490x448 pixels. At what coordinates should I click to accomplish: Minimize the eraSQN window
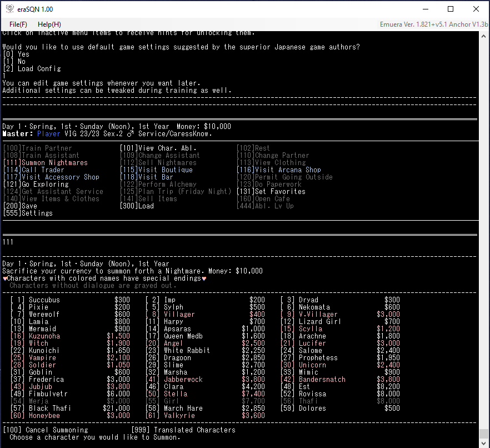pyautogui.click(x=425, y=9)
